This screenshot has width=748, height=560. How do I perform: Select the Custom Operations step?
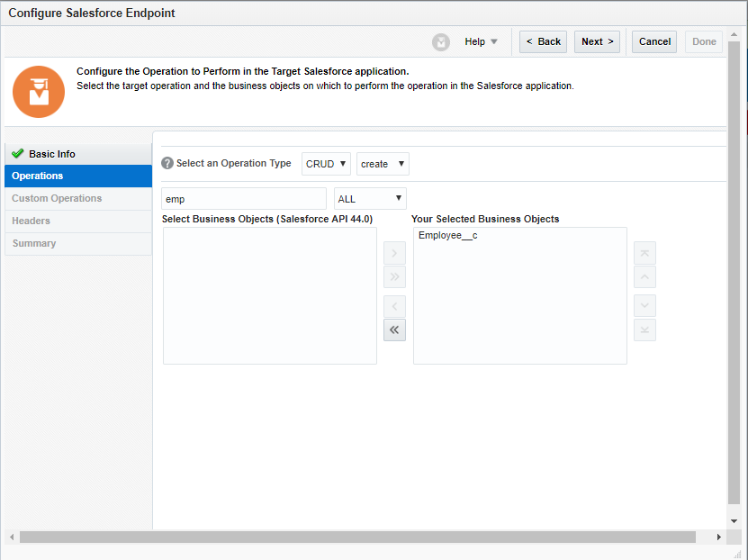pyautogui.click(x=78, y=198)
